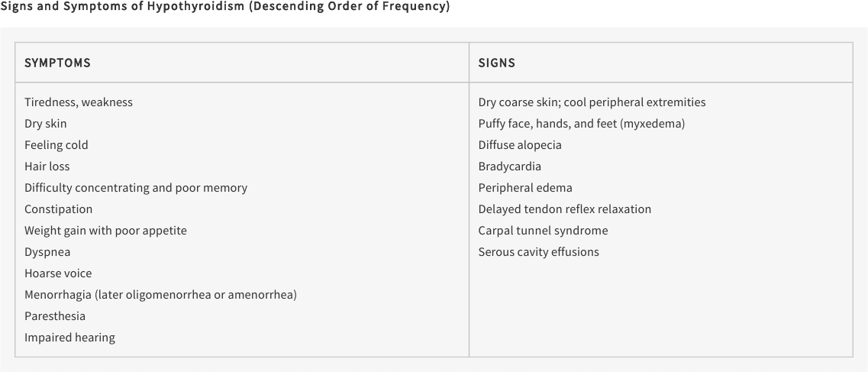Image resolution: width=868 pixels, height=372 pixels.
Task: Select the 'Hair loss' text
Action: [47, 166]
